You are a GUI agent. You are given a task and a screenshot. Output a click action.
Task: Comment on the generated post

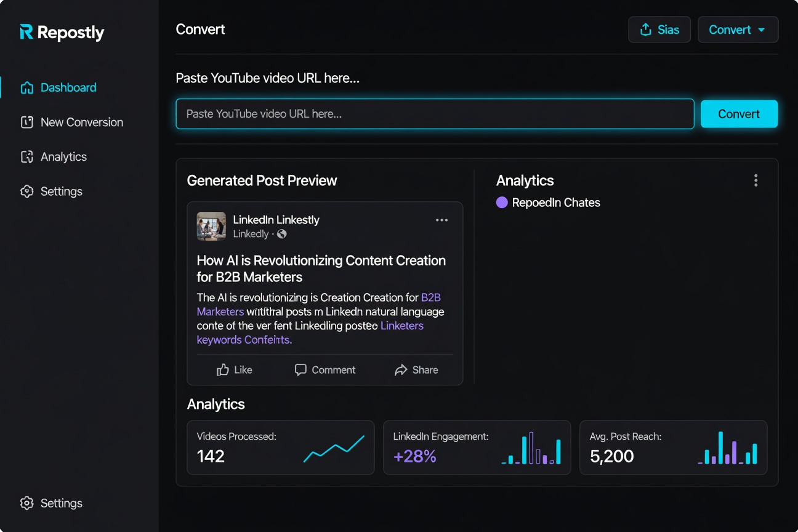tap(325, 369)
